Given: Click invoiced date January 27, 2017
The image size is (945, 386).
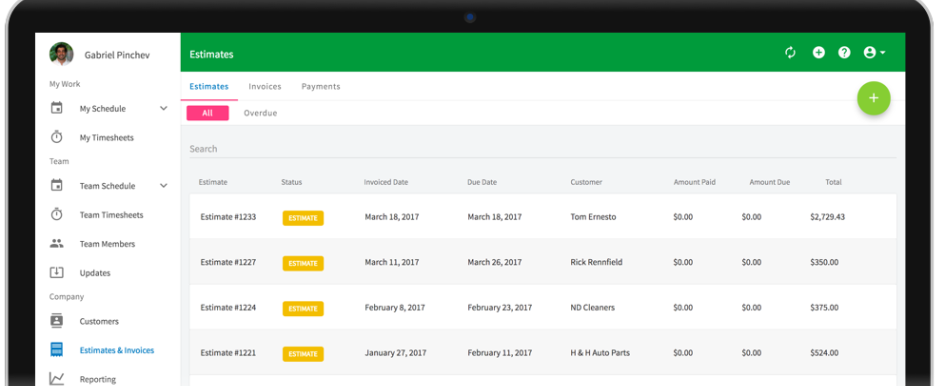Looking at the screenshot, I should tap(395, 352).
